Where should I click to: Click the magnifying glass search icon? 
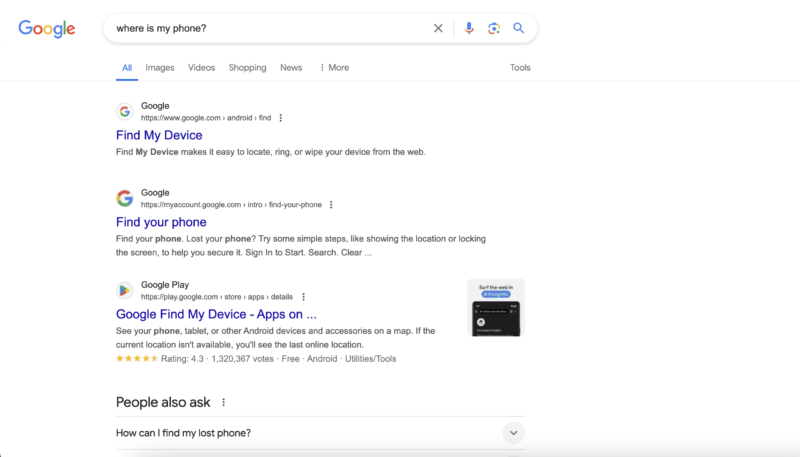518,28
